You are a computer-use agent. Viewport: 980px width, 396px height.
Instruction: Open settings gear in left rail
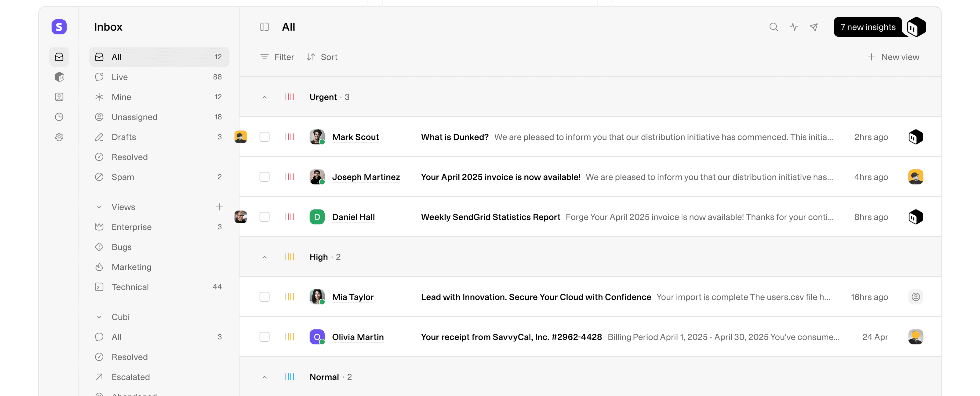coord(59,137)
